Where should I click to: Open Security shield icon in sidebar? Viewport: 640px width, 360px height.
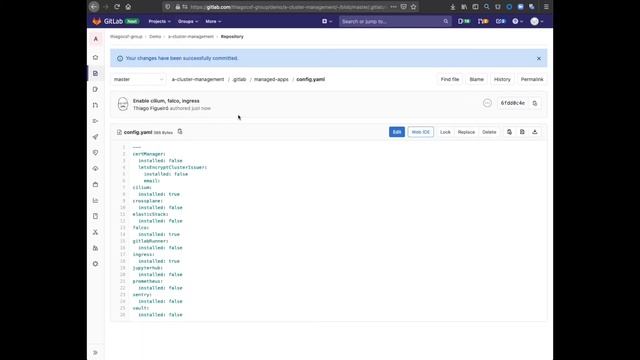(x=96, y=153)
